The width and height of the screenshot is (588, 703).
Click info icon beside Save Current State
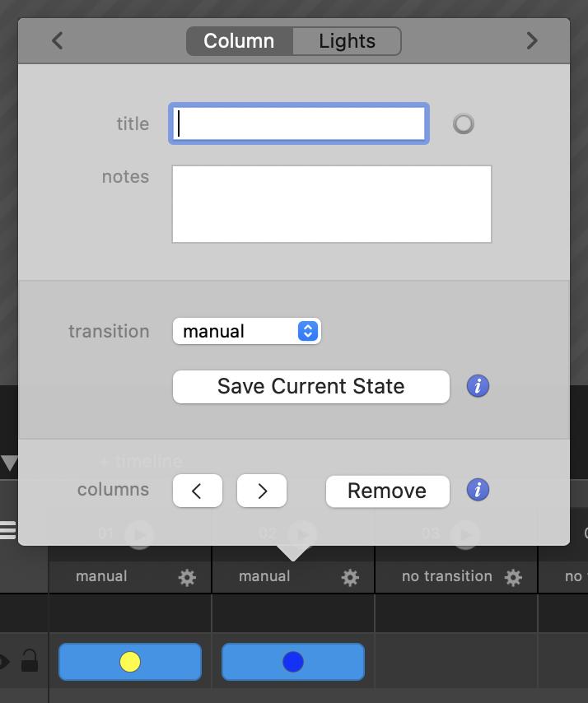[478, 386]
